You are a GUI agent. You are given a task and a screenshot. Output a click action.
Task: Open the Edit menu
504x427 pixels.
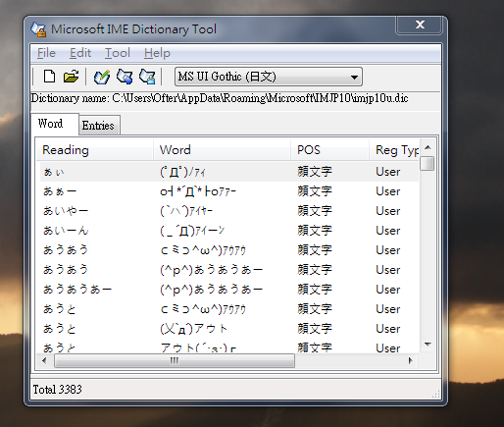click(80, 53)
